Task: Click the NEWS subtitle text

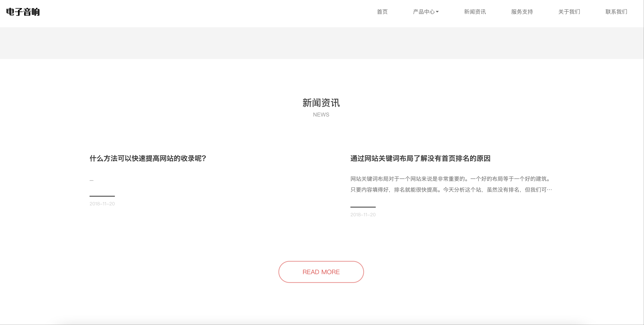Action: click(321, 115)
